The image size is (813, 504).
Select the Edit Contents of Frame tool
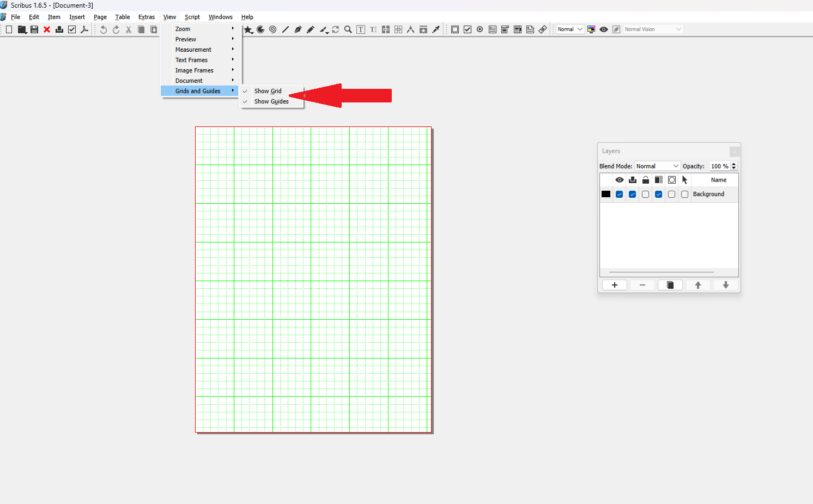(x=361, y=29)
